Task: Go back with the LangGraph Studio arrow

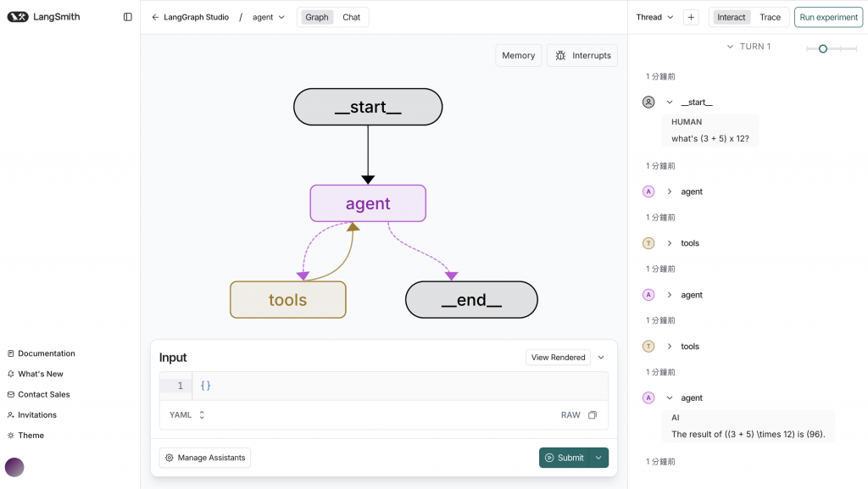Action: point(155,17)
